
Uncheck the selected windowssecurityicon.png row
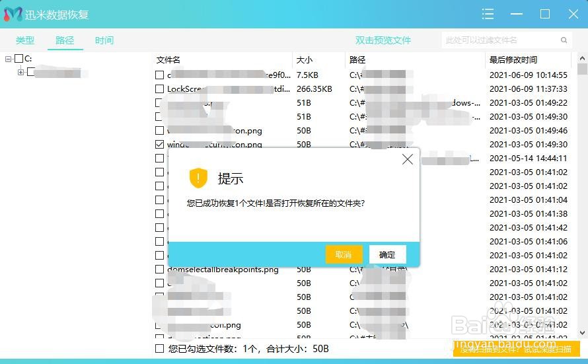point(159,144)
